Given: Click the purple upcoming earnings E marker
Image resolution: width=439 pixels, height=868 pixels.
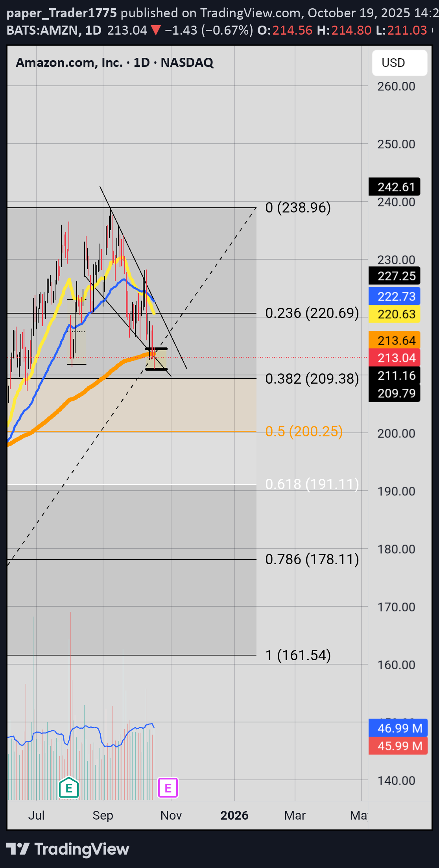Looking at the screenshot, I should (168, 788).
